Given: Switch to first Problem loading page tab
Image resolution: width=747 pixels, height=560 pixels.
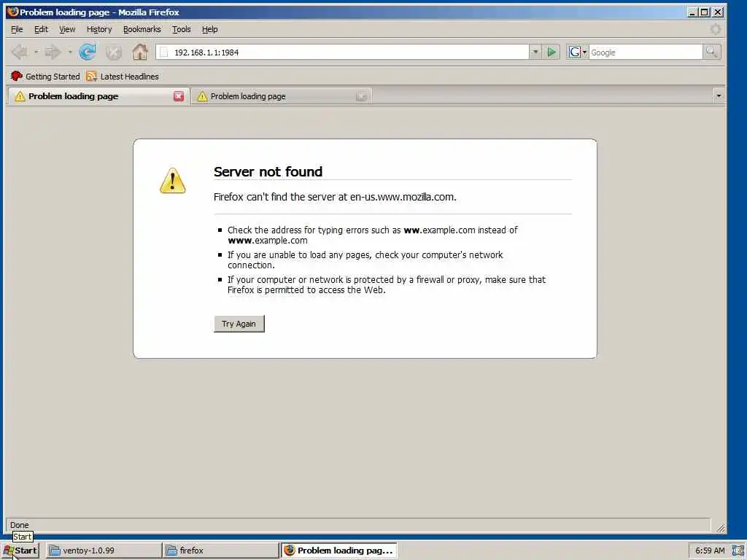Looking at the screenshot, I should click(x=98, y=96).
